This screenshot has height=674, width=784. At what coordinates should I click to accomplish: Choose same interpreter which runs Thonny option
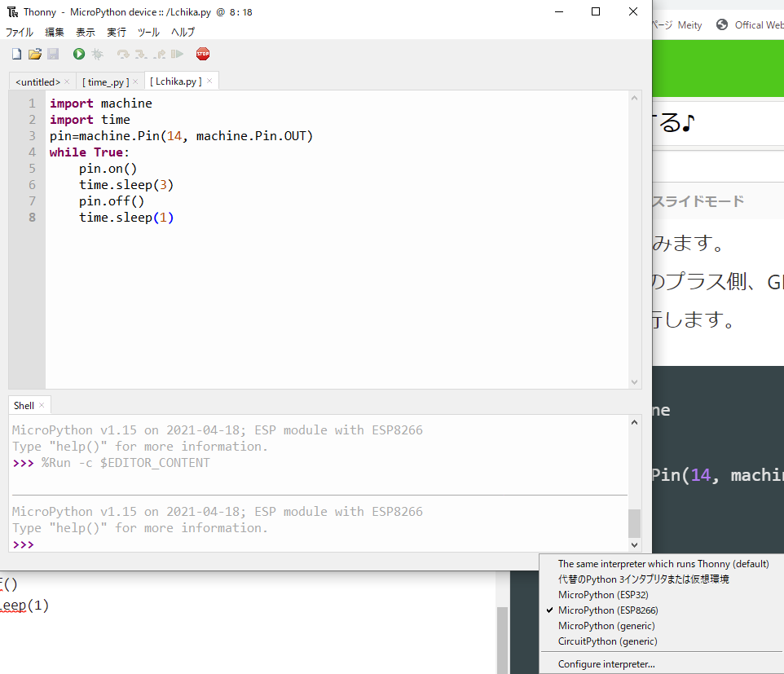click(663, 563)
